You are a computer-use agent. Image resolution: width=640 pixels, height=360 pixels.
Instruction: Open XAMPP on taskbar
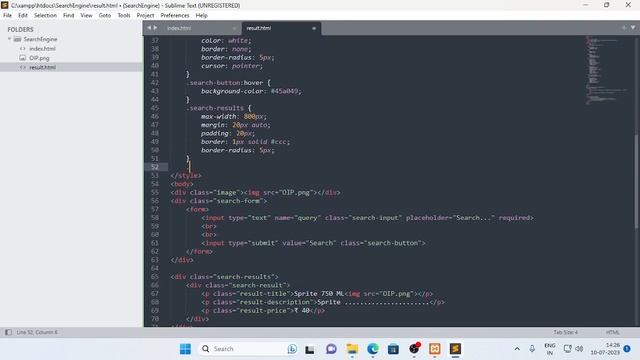(435, 349)
